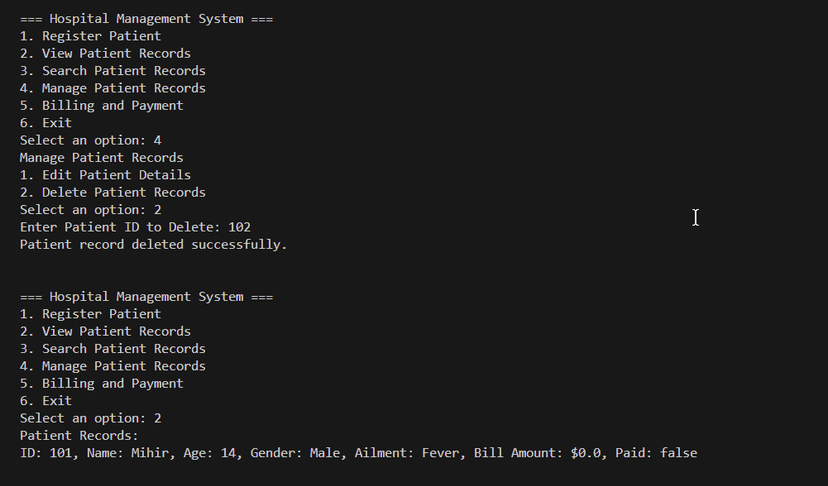Click the "Select an option: 4" prompt line
This screenshot has height=486, width=828.
point(90,141)
